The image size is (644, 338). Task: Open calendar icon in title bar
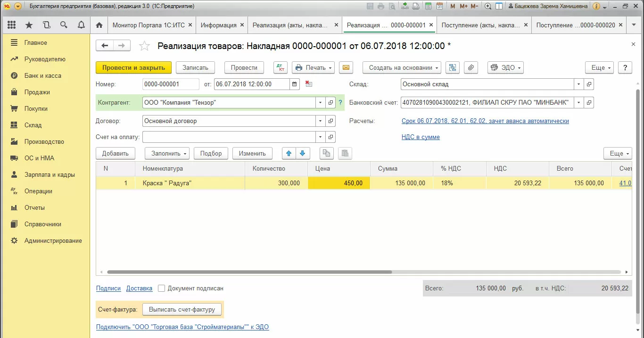pos(439,7)
